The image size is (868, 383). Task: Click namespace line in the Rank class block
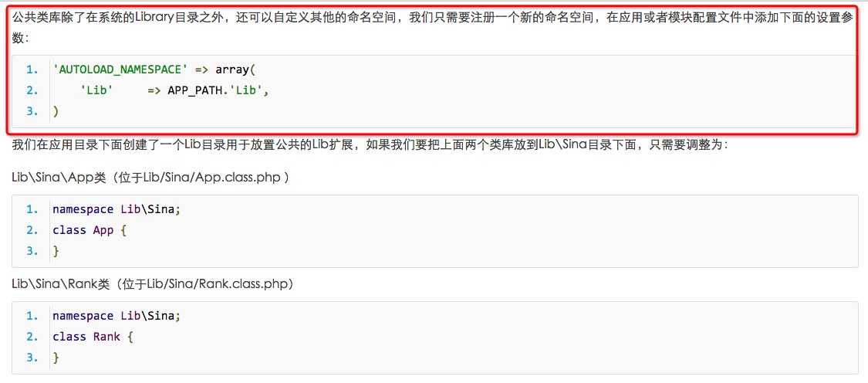tap(116, 316)
